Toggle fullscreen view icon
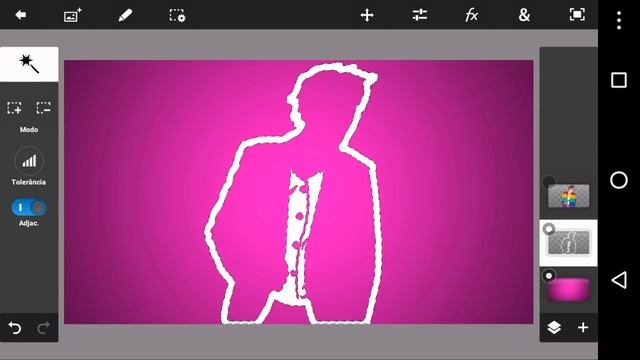Viewport: 640px width, 360px height. tap(577, 15)
